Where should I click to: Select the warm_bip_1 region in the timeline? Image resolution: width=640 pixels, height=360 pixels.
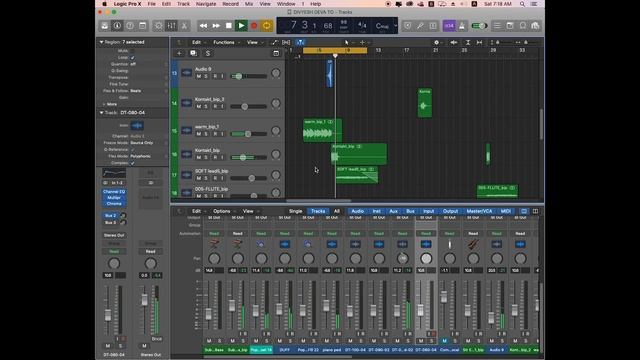tap(322, 131)
